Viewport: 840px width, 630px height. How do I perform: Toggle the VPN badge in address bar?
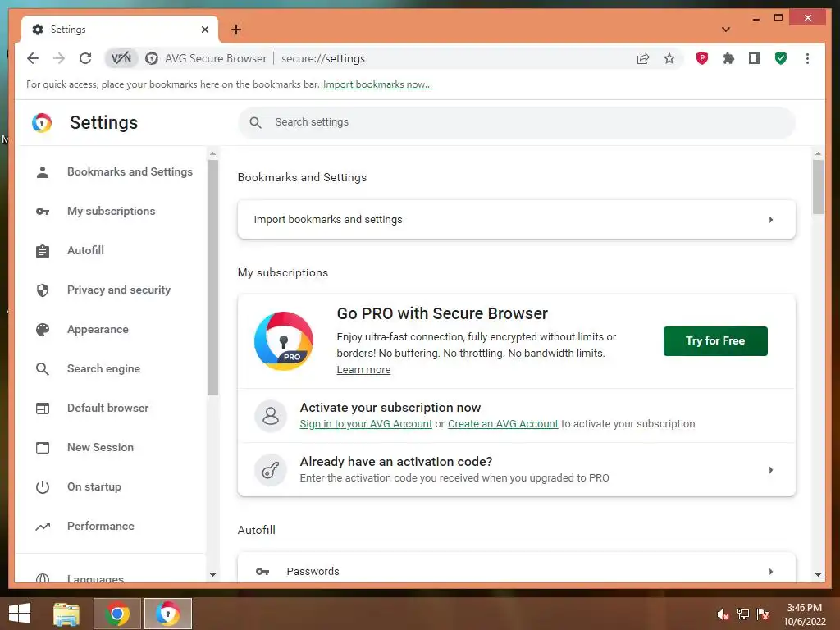[x=121, y=58]
